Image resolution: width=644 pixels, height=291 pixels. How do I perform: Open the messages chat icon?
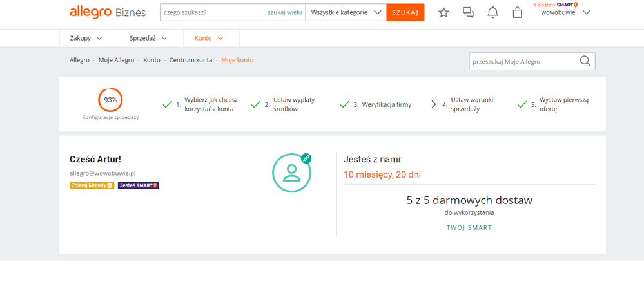(469, 12)
